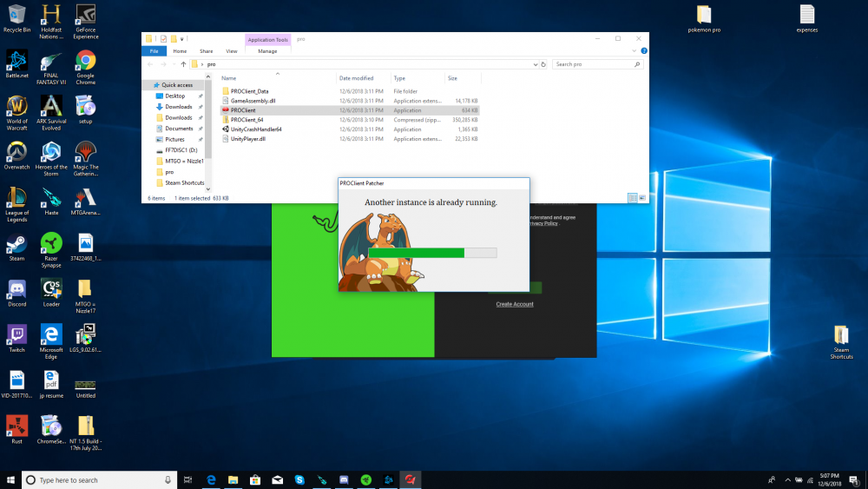Open the File menu in Explorer
The height and width of the screenshot is (489, 868).
tap(155, 51)
